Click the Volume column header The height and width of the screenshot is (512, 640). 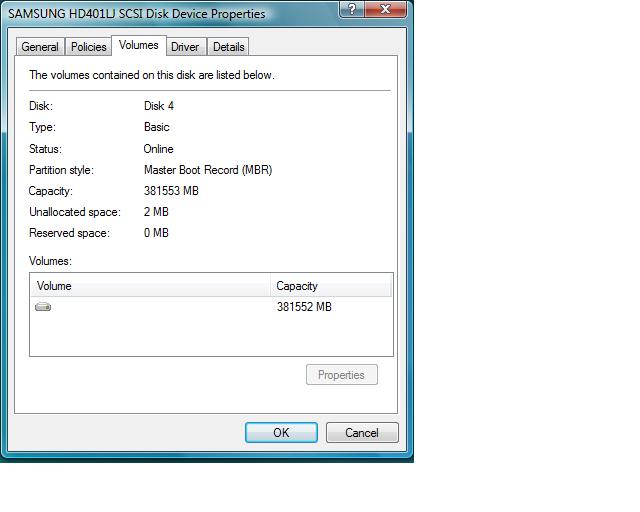150,285
